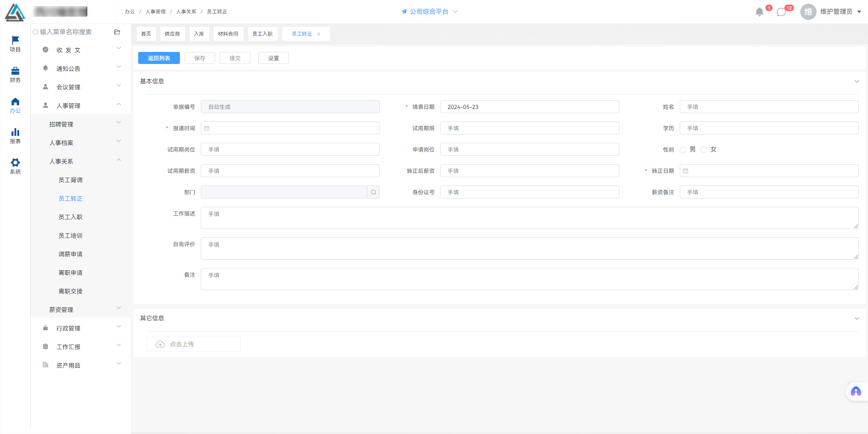Open the 公司综合平台 dropdown
This screenshot has width=868, height=434.
tap(430, 12)
